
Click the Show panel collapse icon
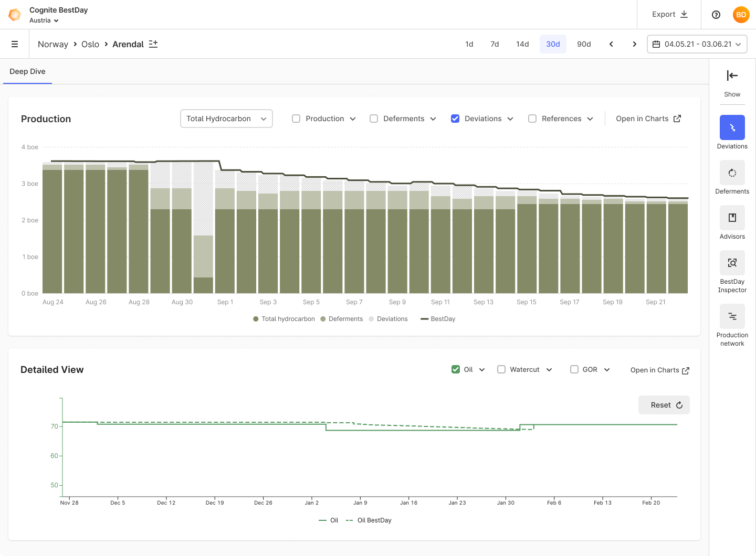tap(732, 76)
